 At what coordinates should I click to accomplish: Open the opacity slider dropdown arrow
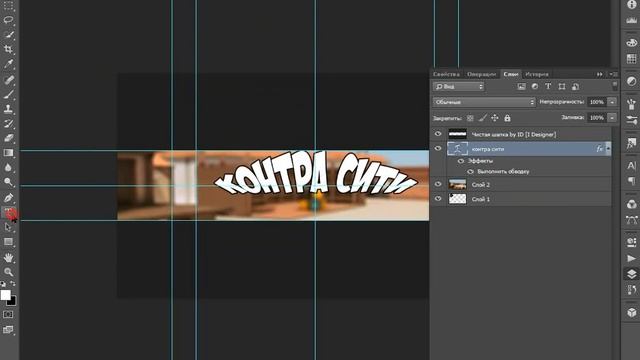tap(612, 102)
